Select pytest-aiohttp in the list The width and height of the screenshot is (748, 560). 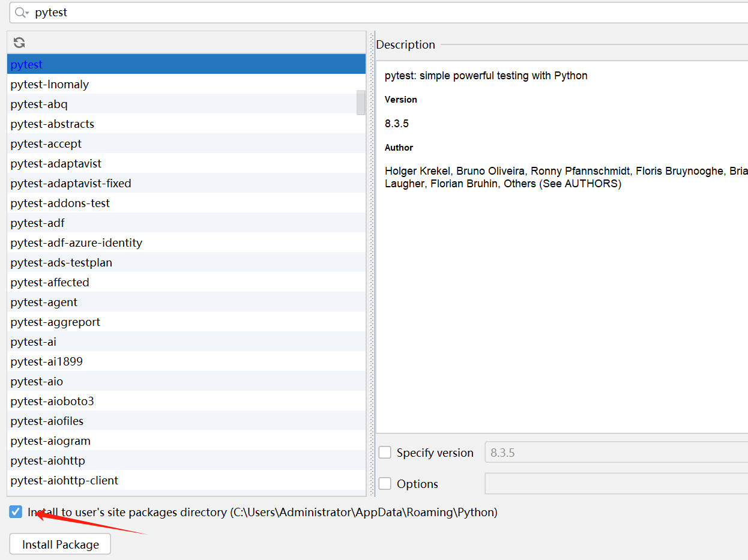click(x=186, y=460)
